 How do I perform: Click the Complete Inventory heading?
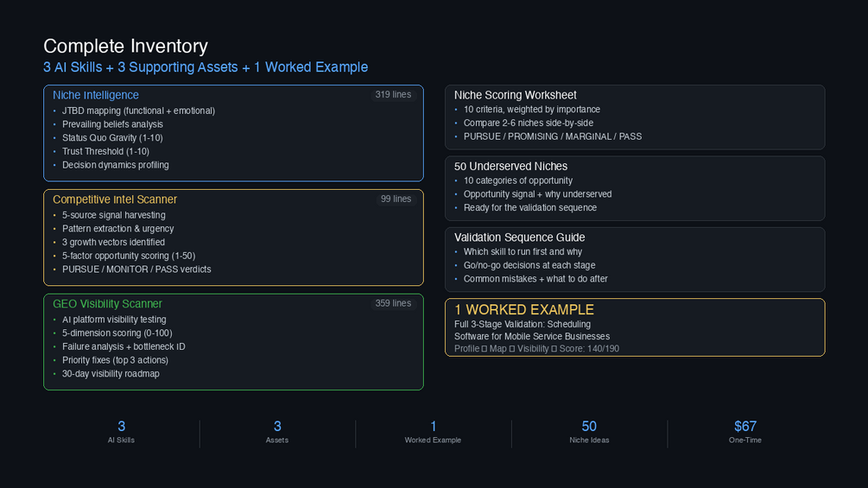125,47
